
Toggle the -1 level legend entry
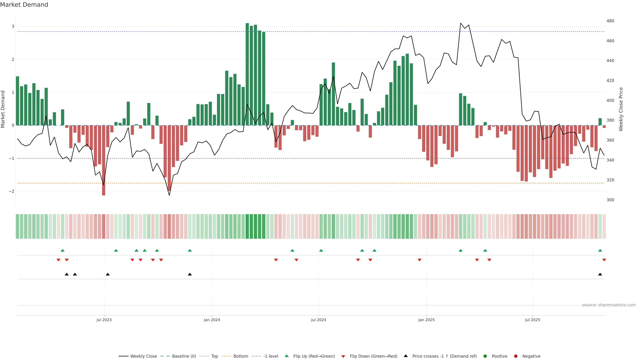pos(271,356)
